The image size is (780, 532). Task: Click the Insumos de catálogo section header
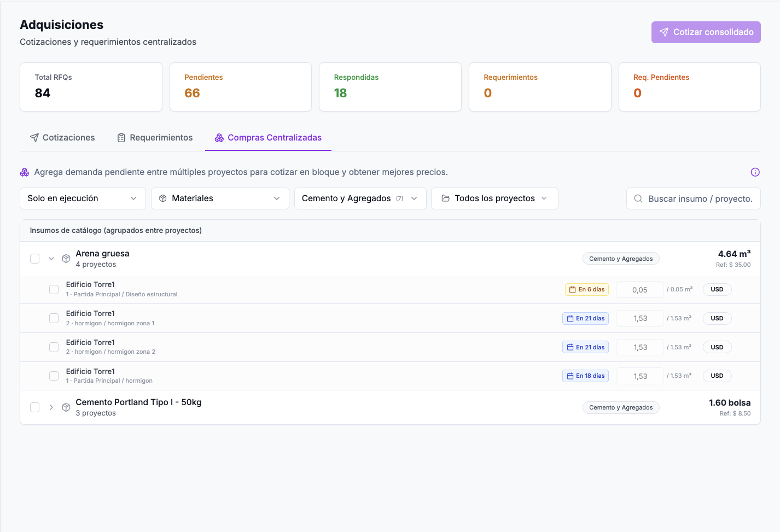pos(116,230)
